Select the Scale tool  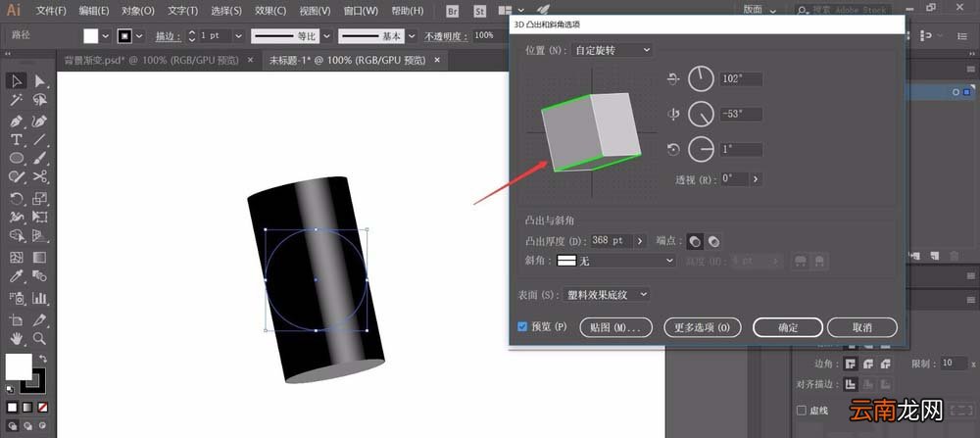[x=40, y=199]
